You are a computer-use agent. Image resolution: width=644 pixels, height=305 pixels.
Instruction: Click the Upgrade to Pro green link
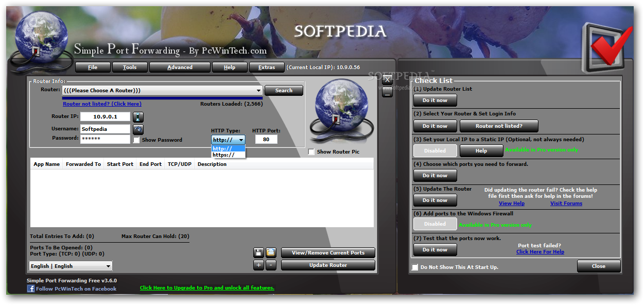[207, 288]
